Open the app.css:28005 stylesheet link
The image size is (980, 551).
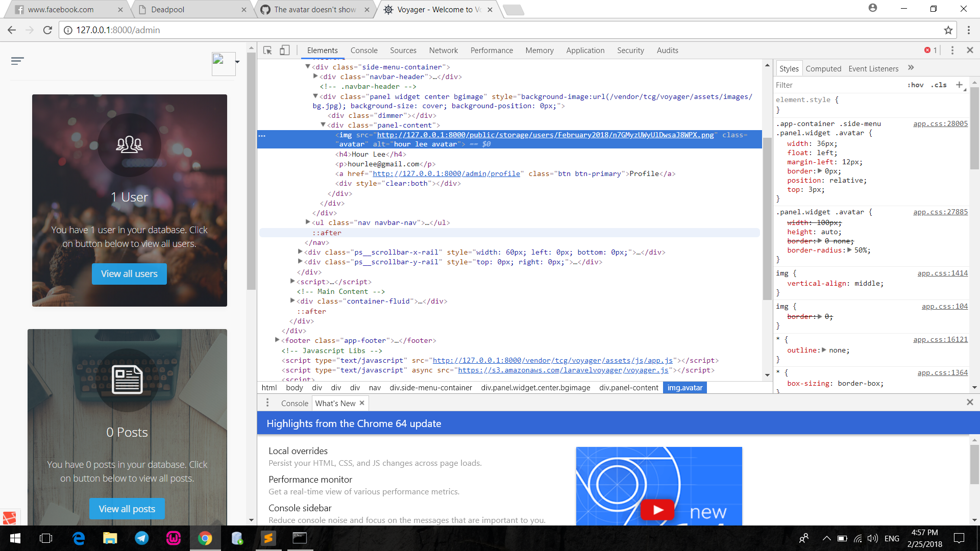click(940, 123)
